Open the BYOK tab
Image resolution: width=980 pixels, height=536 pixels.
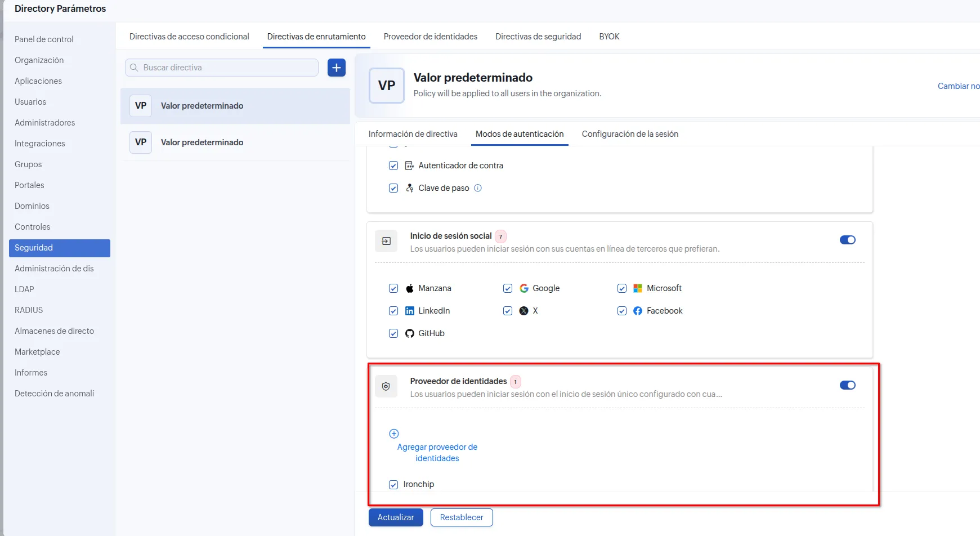[609, 37]
